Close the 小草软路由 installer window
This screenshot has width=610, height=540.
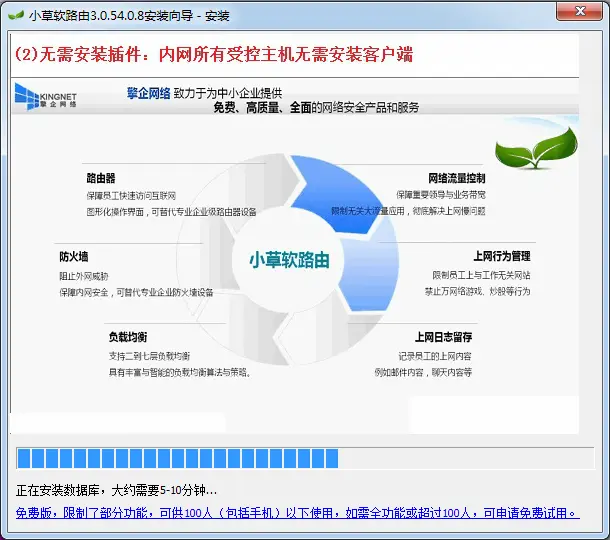[x=579, y=11]
